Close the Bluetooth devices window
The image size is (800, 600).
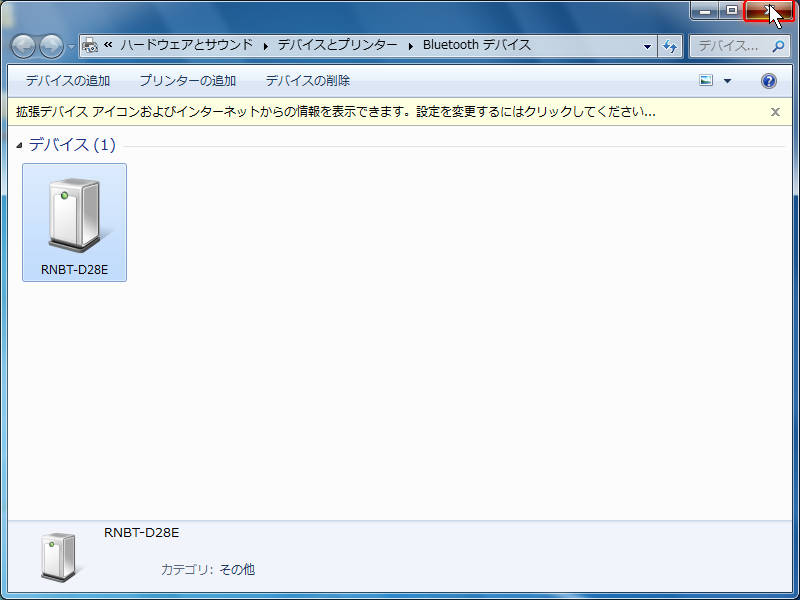click(769, 11)
